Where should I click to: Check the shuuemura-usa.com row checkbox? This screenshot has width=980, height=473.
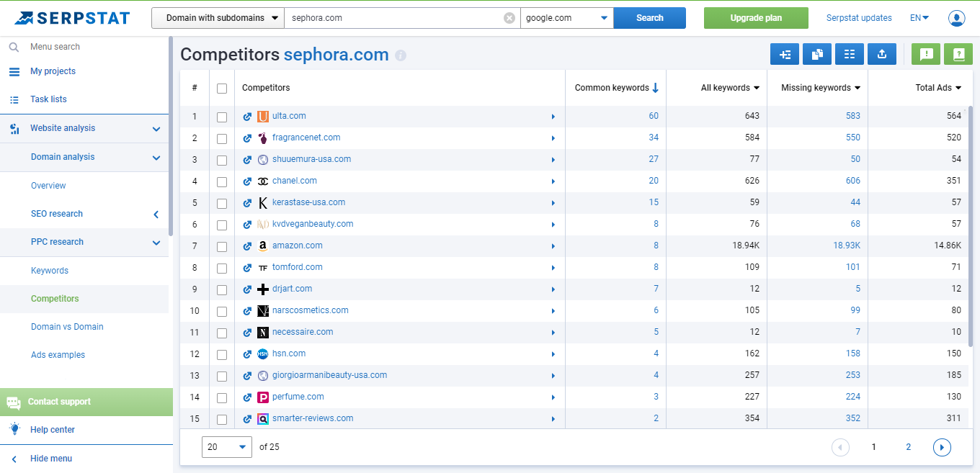(222, 161)
